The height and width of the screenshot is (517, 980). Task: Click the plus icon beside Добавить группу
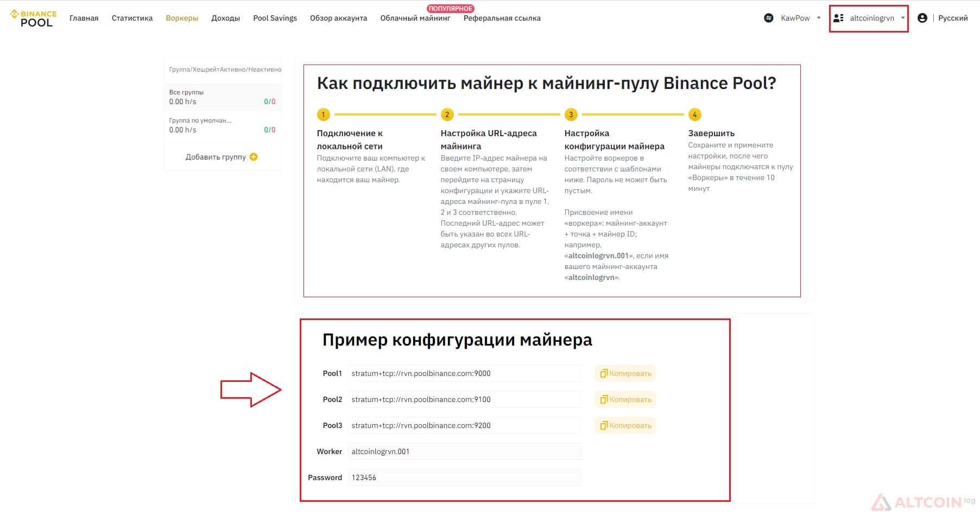tap(254, 157)
